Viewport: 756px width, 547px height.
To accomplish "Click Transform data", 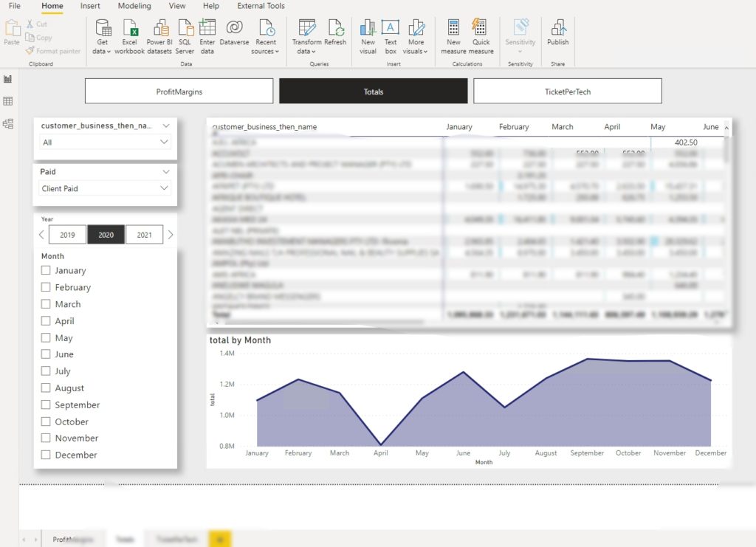I will click(x=306, y=37).
